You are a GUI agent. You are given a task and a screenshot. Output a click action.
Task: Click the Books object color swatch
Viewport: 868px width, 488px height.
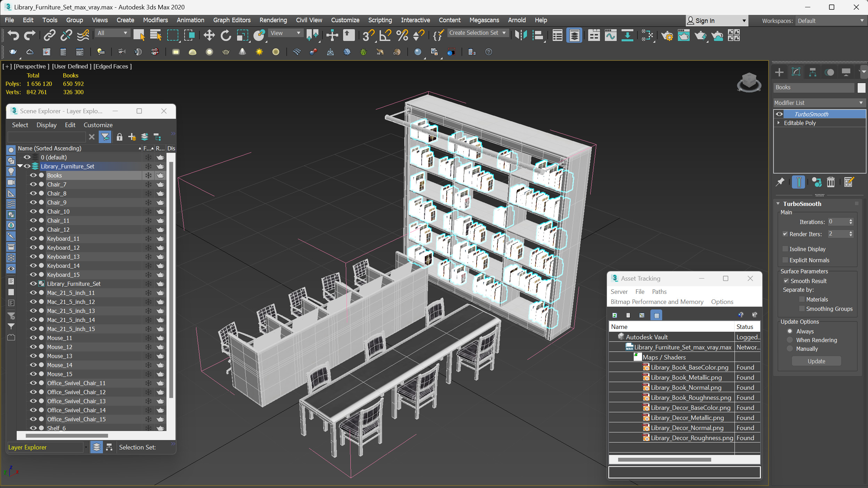tap(861, 88)
